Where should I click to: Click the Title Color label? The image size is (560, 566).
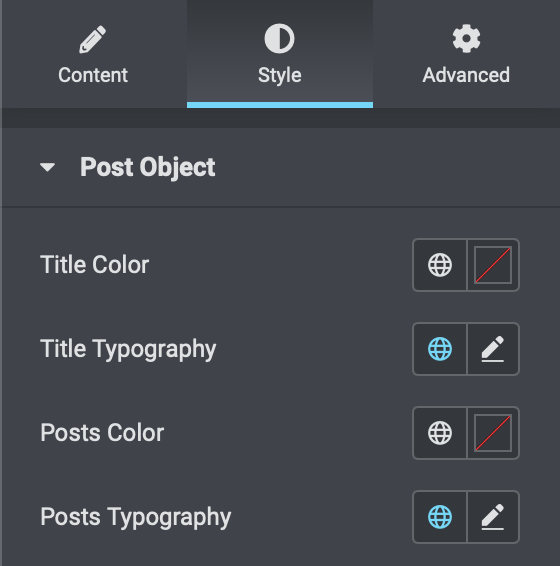(95, 265)
